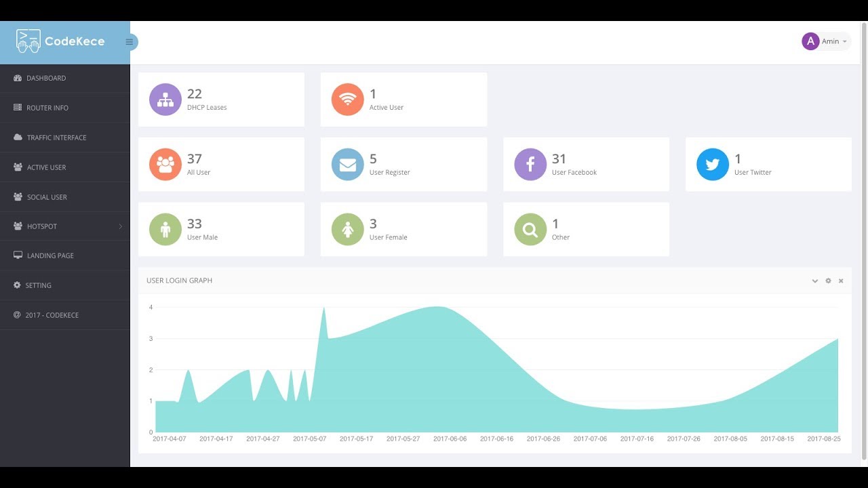This screenshot has height=488, width=868.
Task: Click the DHCP Leases network icon
Action: tap(165, 100)
